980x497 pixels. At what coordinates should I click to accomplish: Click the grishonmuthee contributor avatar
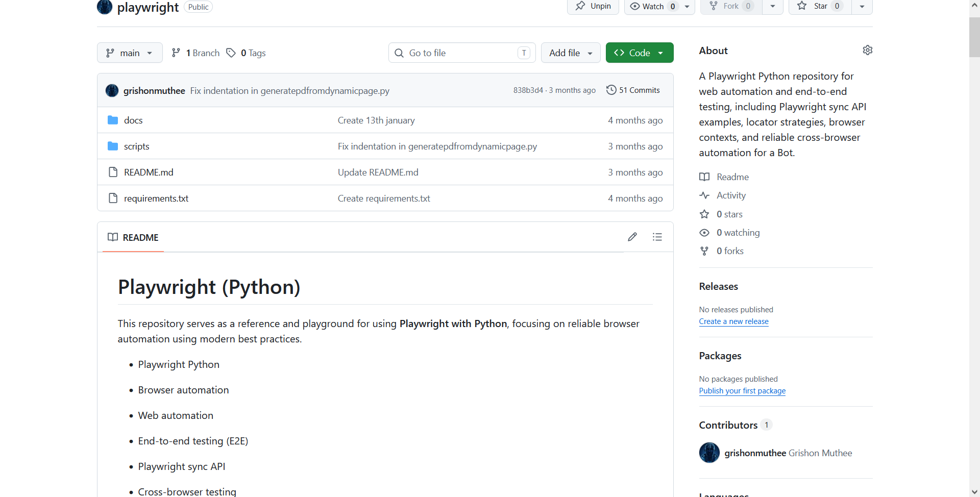pos(709,453)
